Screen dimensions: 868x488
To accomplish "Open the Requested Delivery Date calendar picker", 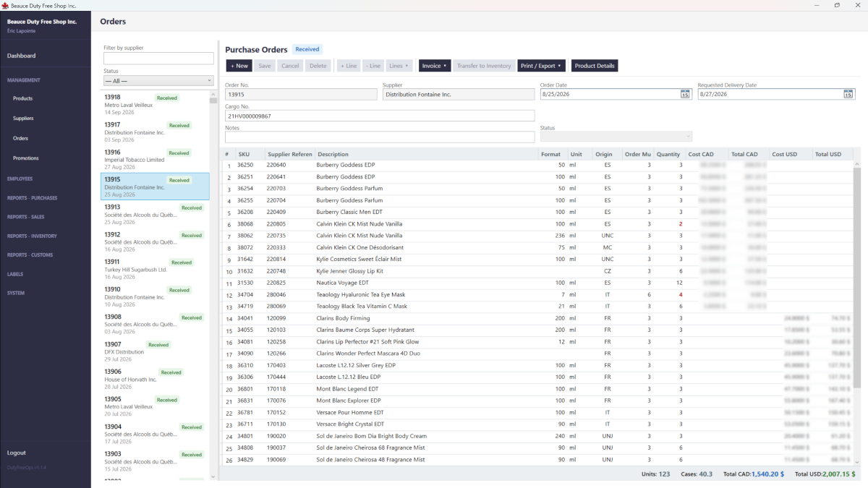I will [x=848, y=94].
